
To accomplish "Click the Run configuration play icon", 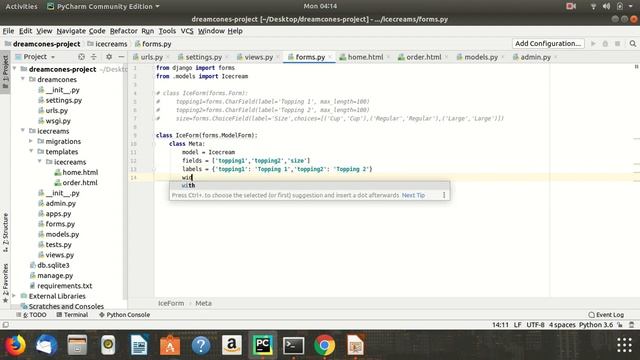I will point(593,44).
